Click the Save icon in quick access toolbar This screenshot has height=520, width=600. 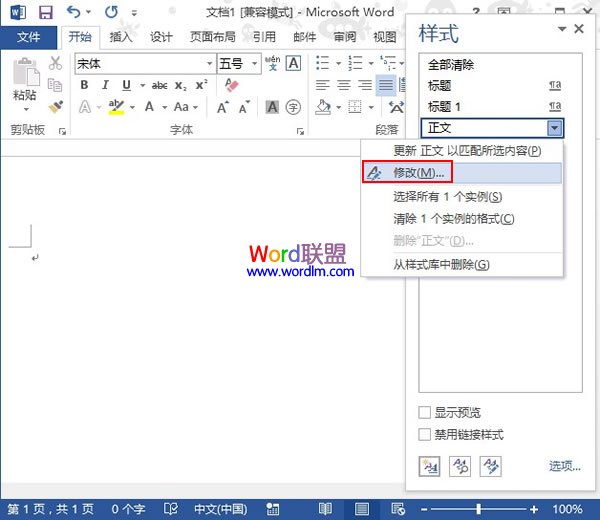click(44, 13)
